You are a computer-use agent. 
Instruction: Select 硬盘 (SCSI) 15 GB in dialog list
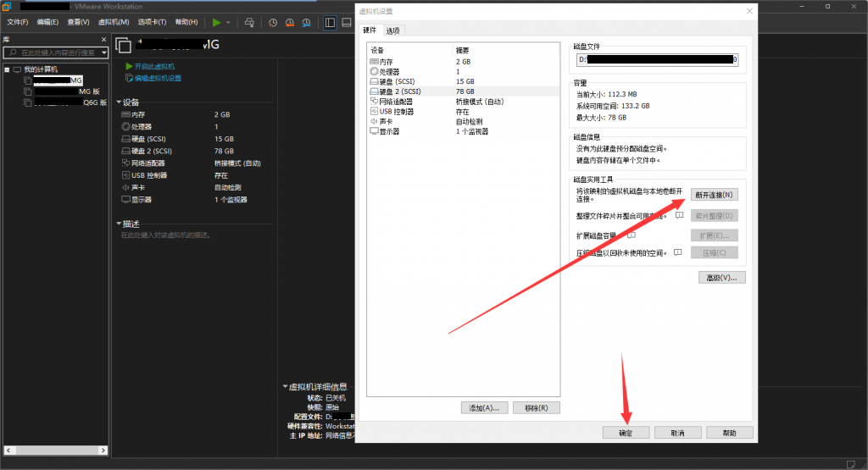click(463, 82)
